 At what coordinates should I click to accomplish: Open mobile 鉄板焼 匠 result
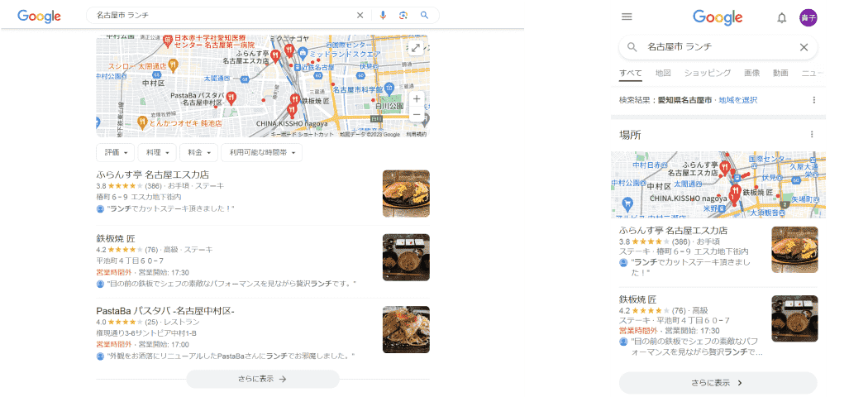pyautogui.click(x=637, y=299)
